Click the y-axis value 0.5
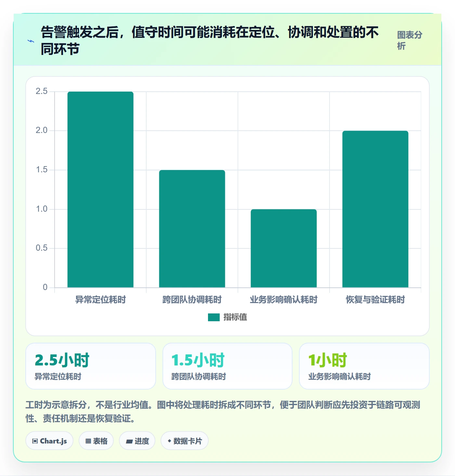 click(42, 248)
